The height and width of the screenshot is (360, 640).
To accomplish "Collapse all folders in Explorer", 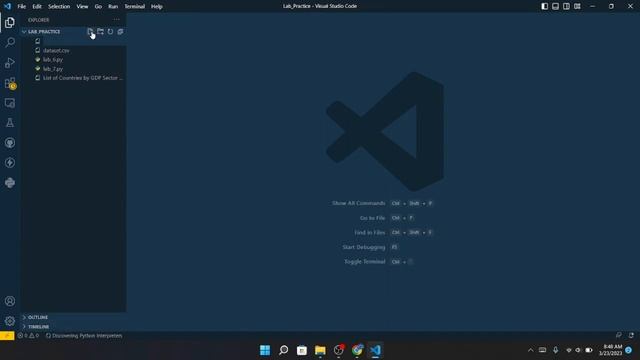I will pyautogui.click(x=120, y=31).
